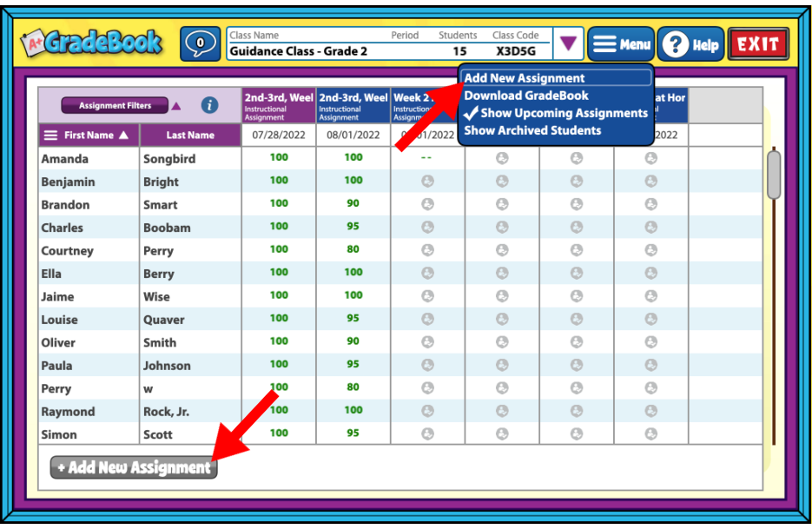Click Charles's status icon under Week 2 column

pyautogui.click(x=427, y=227)
